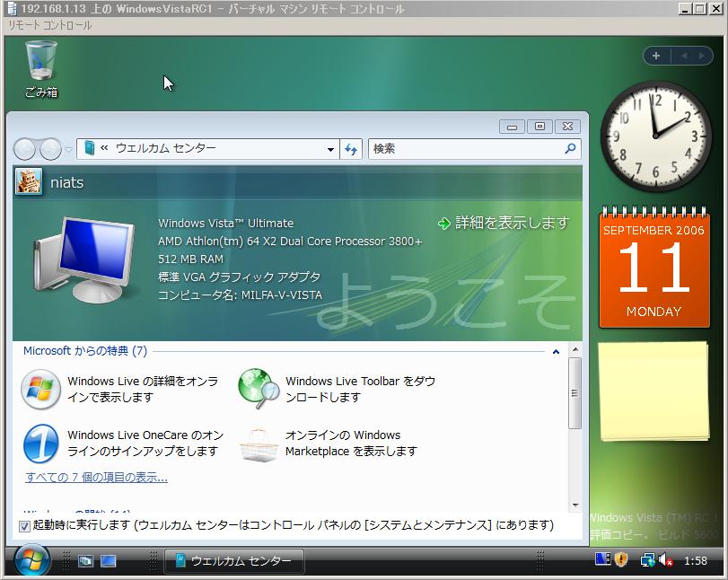Click the Windows Live OneCare icon

coord(41,444)
